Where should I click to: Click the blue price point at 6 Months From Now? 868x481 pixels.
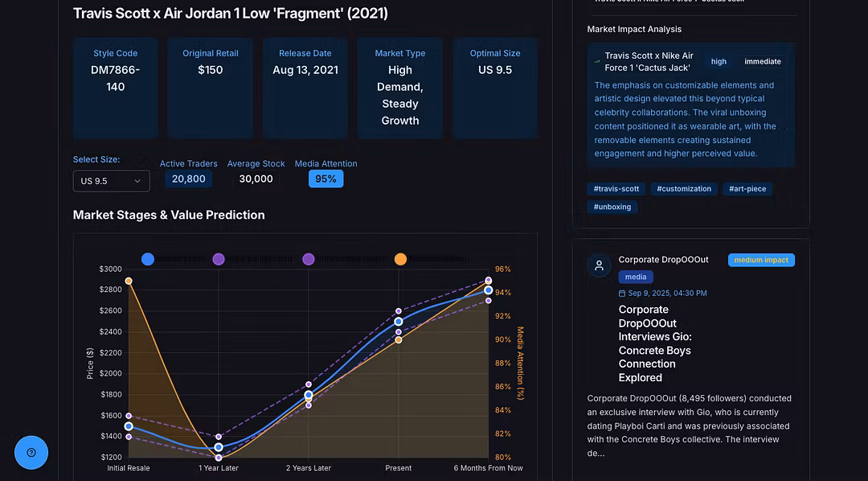click(x=488, y=290)
